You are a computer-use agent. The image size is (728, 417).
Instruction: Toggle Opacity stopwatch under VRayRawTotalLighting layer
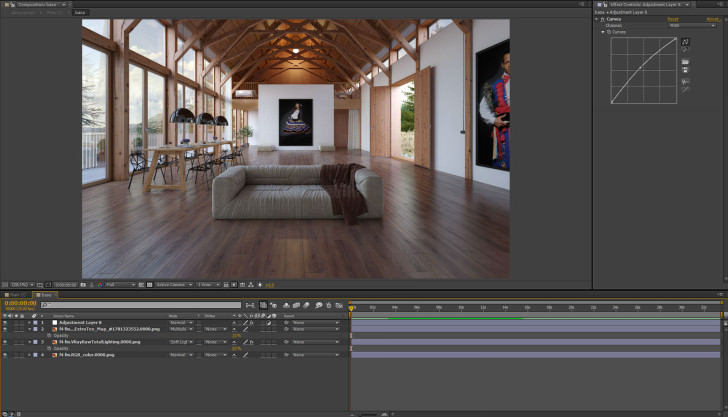click(x=49, y=348)
